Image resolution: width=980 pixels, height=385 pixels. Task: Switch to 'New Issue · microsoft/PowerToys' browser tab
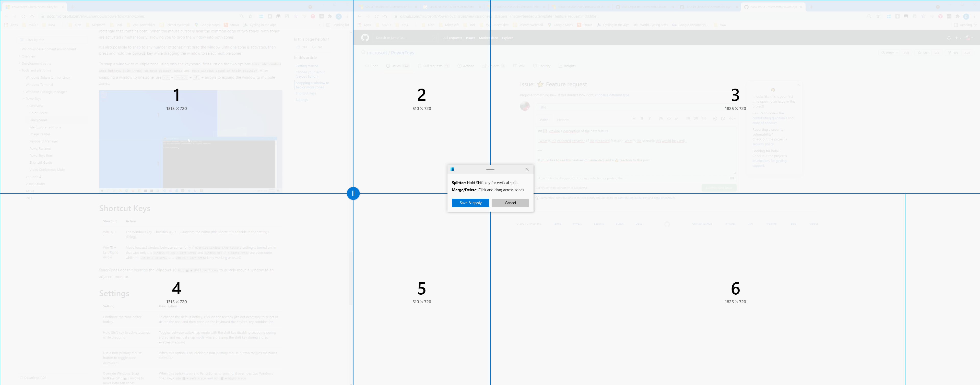[x=773, y=7]
